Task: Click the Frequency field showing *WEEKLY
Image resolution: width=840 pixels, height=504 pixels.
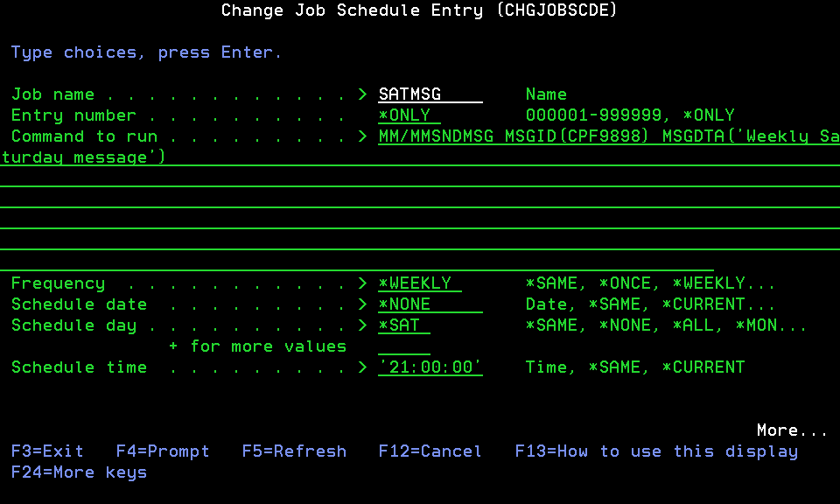Action: [x=419, y=283]
